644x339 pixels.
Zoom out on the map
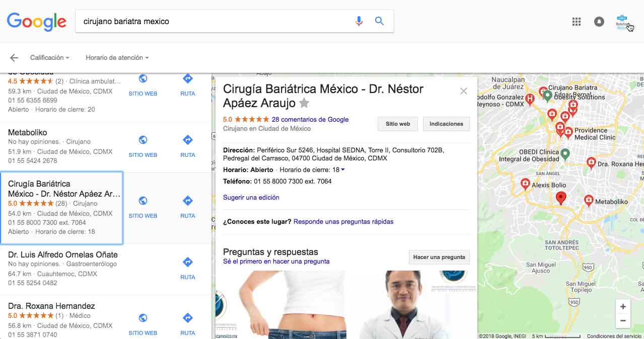623,320
